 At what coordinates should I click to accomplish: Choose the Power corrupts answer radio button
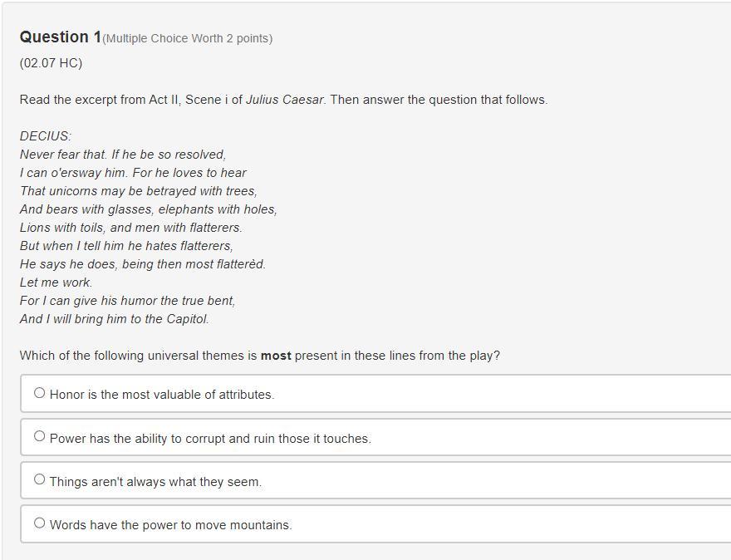(39, 436)
